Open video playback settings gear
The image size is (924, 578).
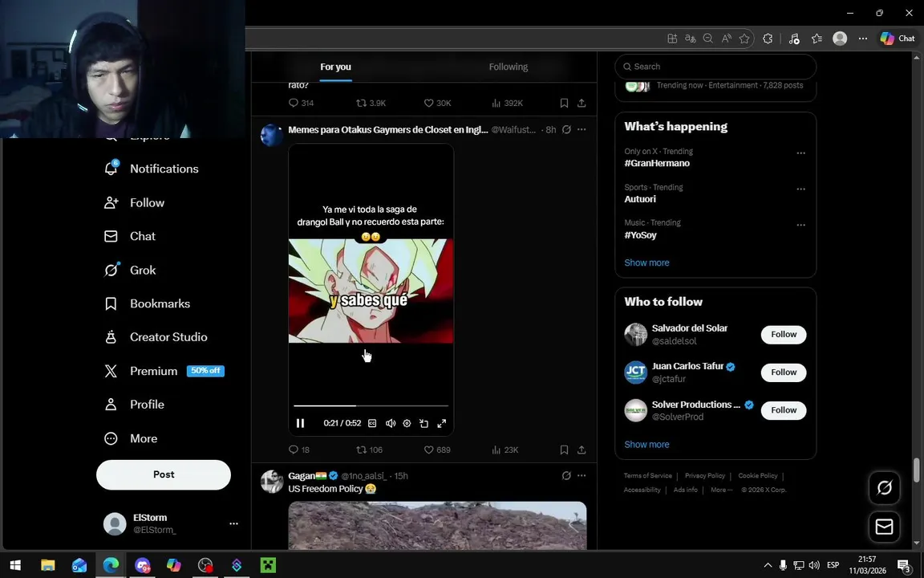(x=407, y=424)
